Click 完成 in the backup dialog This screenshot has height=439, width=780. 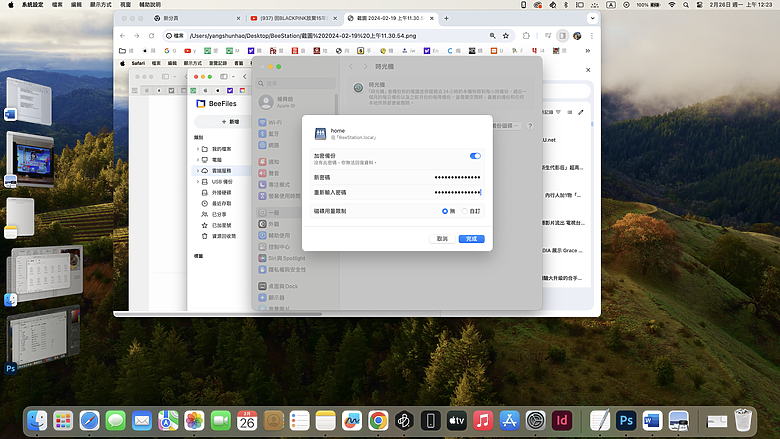click(472, 239)
